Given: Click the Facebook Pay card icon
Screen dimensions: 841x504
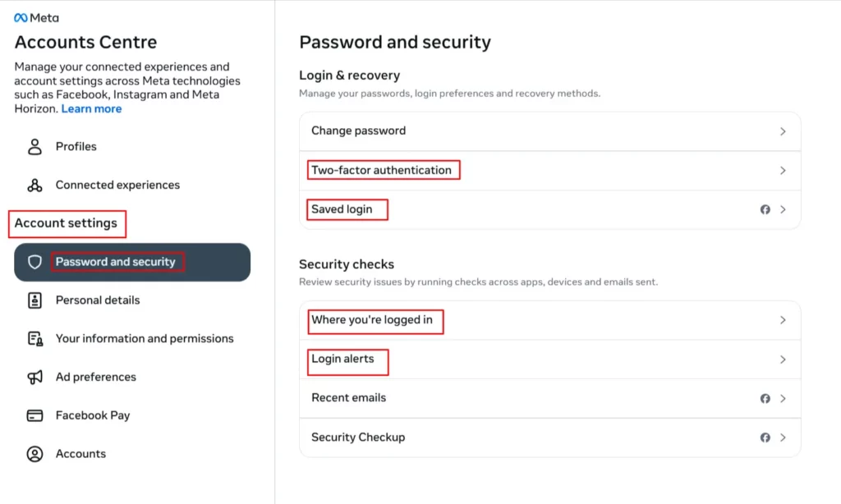Looking at the screenshot, I should pyautogui.click(x=34, y=415).
